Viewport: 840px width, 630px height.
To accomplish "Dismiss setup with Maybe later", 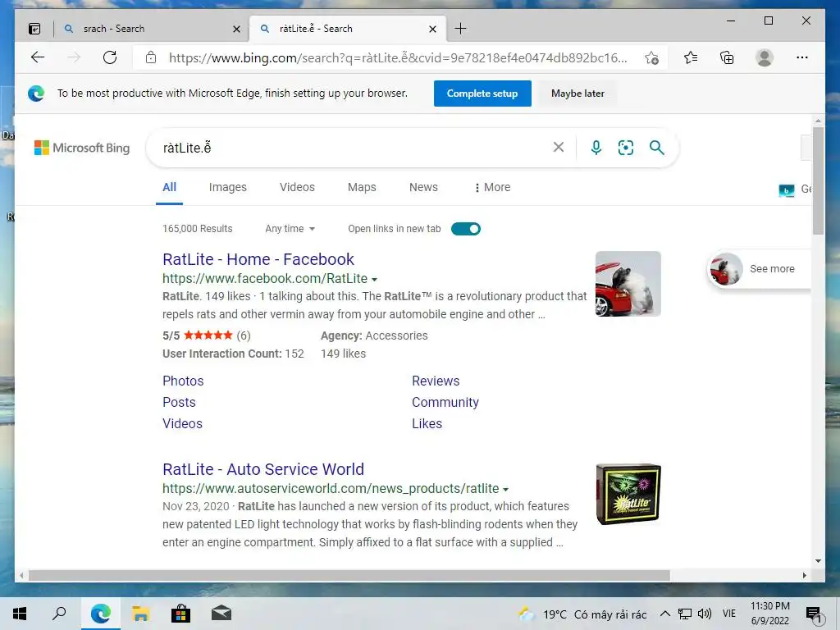I will (x=577, y=94).
